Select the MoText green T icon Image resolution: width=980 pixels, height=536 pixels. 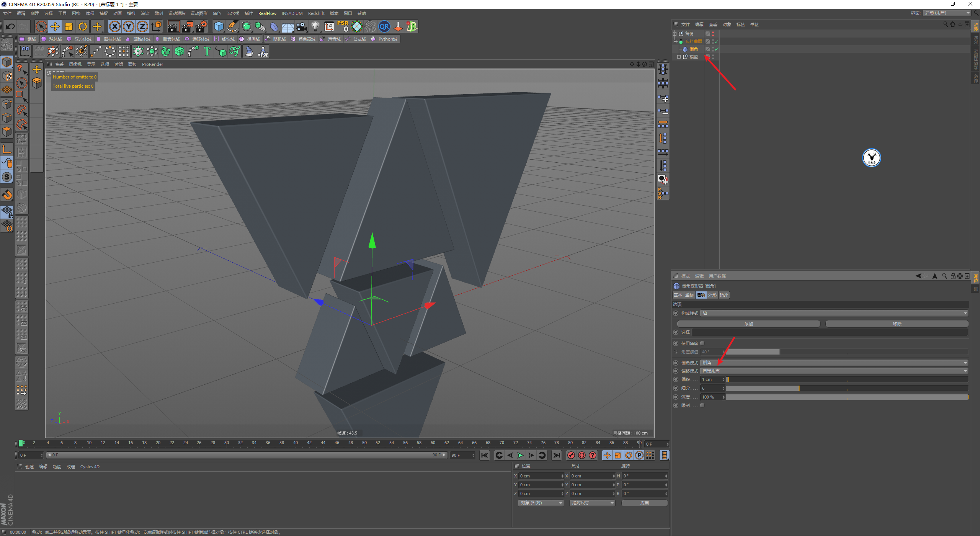tap(207, 51)
